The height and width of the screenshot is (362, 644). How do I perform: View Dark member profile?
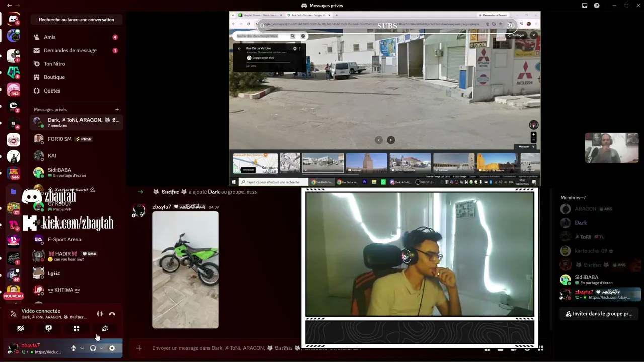[x=599, y=223]
